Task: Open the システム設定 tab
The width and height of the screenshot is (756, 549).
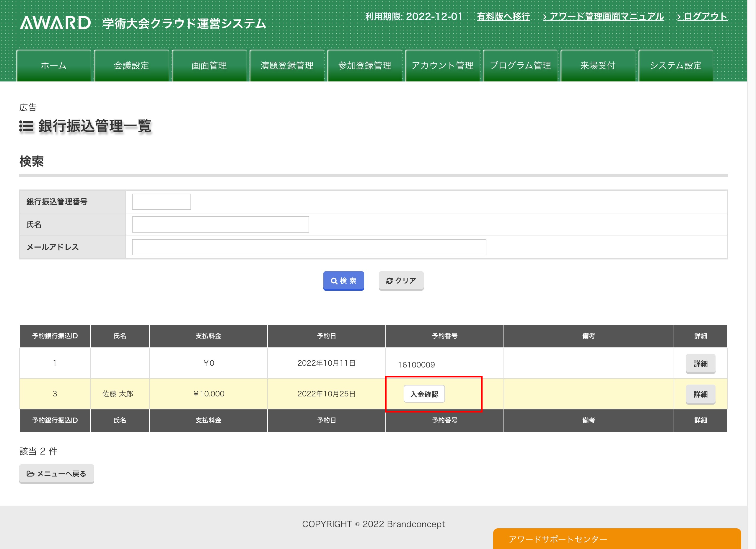Action: (676, 66)
